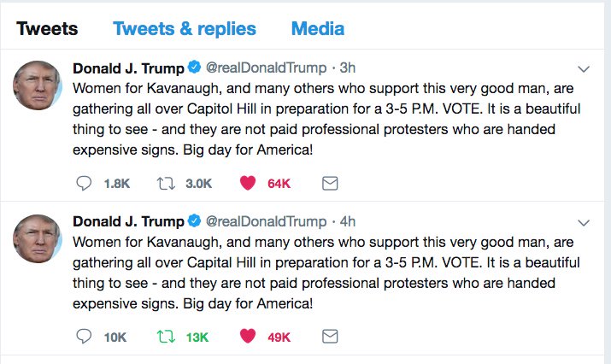Click @realDonaldTrump handle on second tweet
This screenshot has height=364, width=611.
pos(266,221)
